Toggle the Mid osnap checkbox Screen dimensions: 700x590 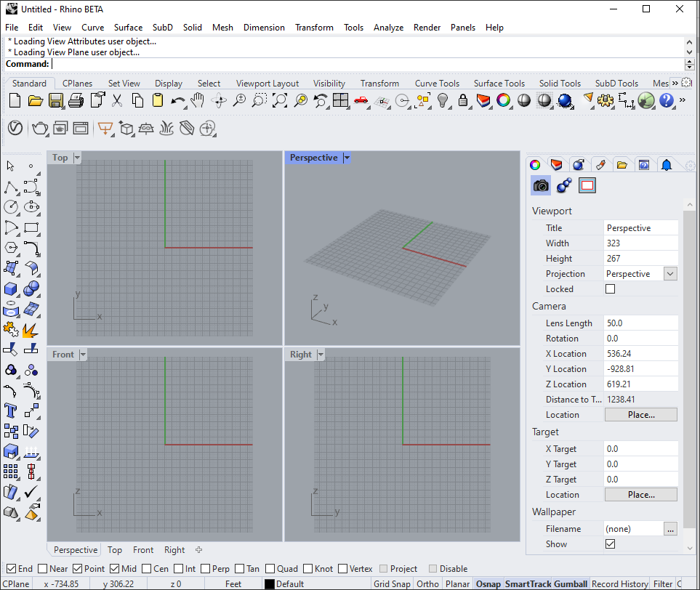(x=114, y=569)
